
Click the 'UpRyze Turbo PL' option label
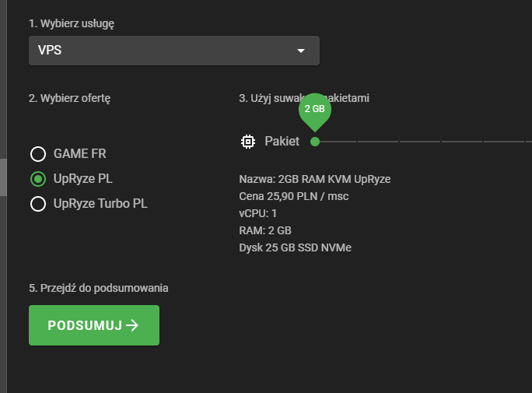click(x=100, y=204)
